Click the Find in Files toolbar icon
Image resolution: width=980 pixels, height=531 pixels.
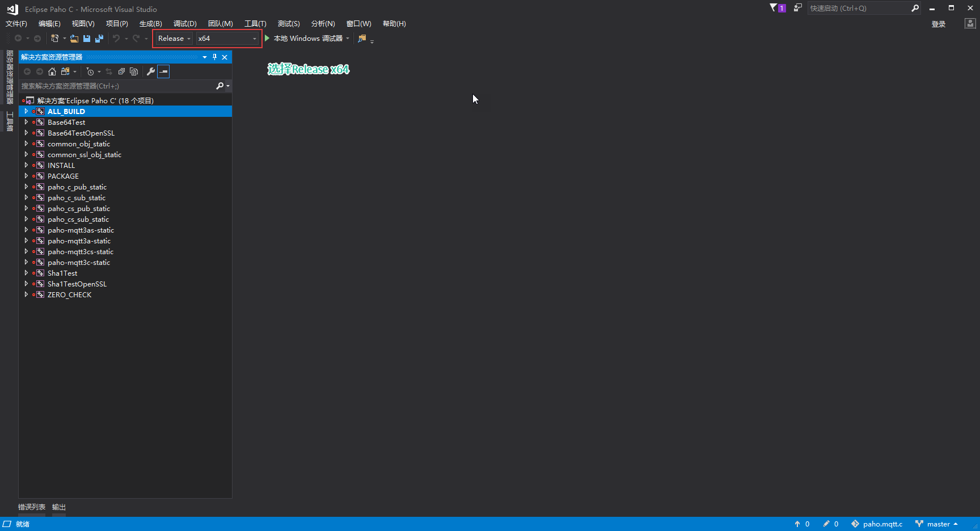pyautogui.click(x=362, y=39)
